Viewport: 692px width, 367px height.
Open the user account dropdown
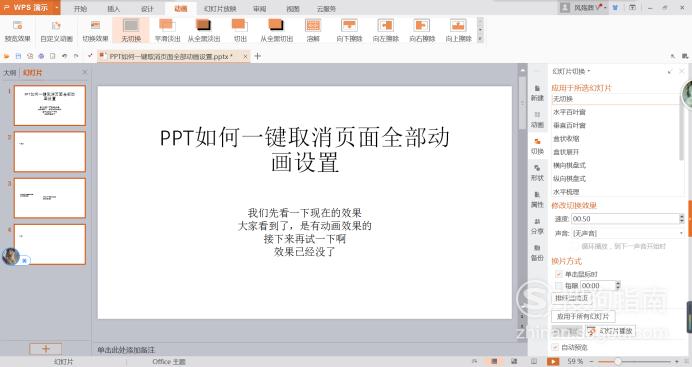pyautogui.click(x=606, y=7)
